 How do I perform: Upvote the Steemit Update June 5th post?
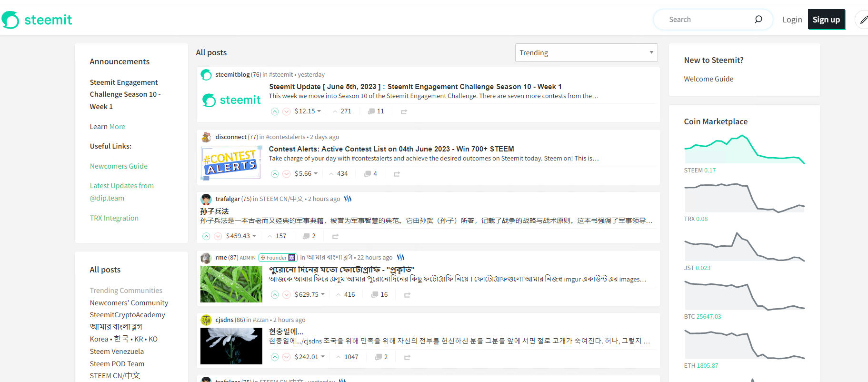coord(275,111)
